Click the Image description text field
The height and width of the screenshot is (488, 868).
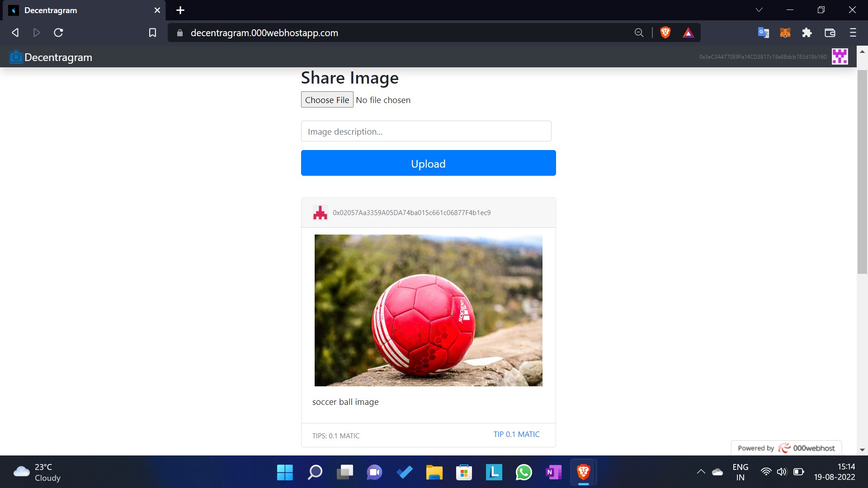tap(426, 131)
